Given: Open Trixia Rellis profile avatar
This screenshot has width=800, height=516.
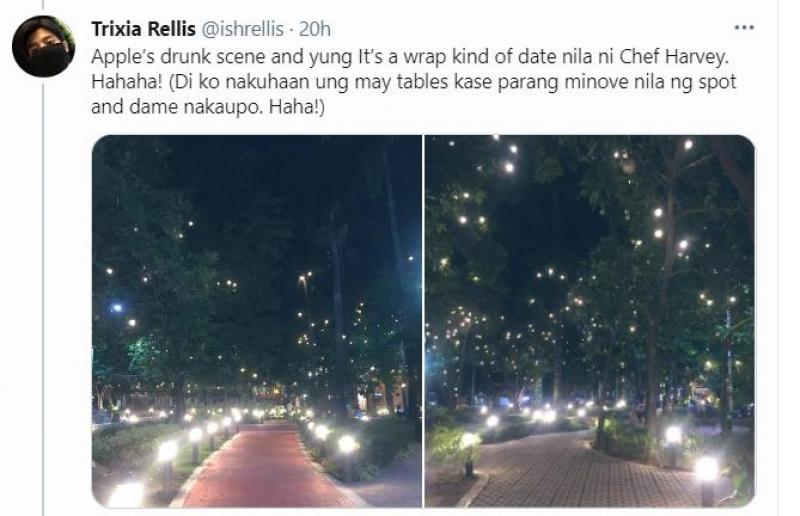Looking at the screenshot, I should 43,46.
